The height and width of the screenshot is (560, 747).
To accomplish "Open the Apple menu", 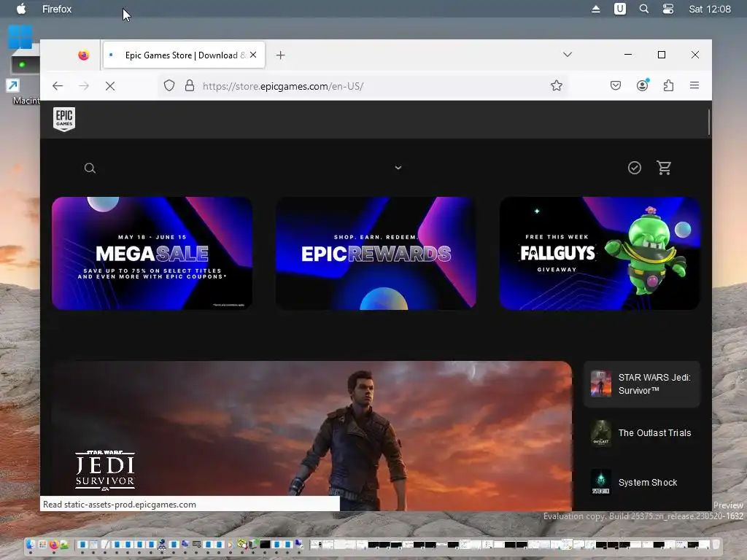I will coord(21,9).
